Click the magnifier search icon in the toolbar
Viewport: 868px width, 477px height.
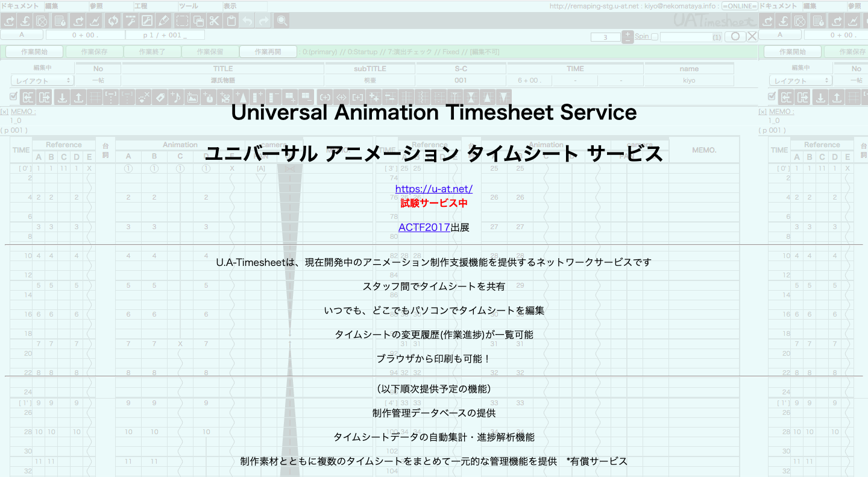pos(282,20)
